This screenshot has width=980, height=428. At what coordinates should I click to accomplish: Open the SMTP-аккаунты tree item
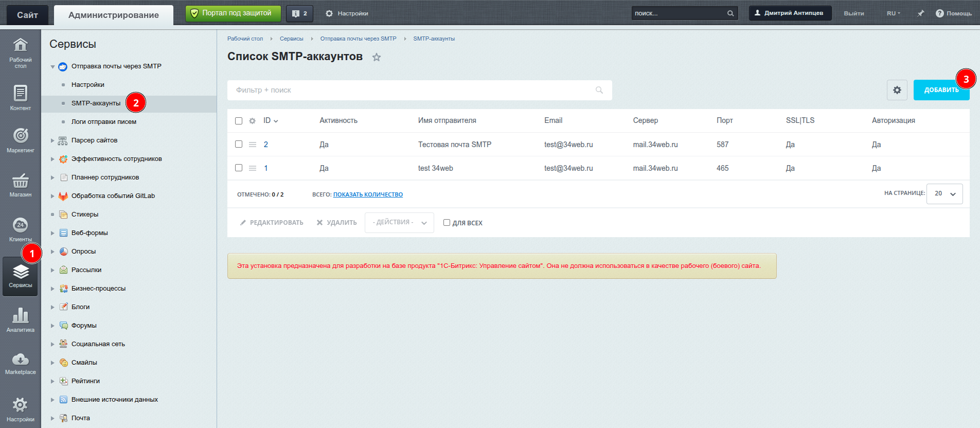[96, 103]
